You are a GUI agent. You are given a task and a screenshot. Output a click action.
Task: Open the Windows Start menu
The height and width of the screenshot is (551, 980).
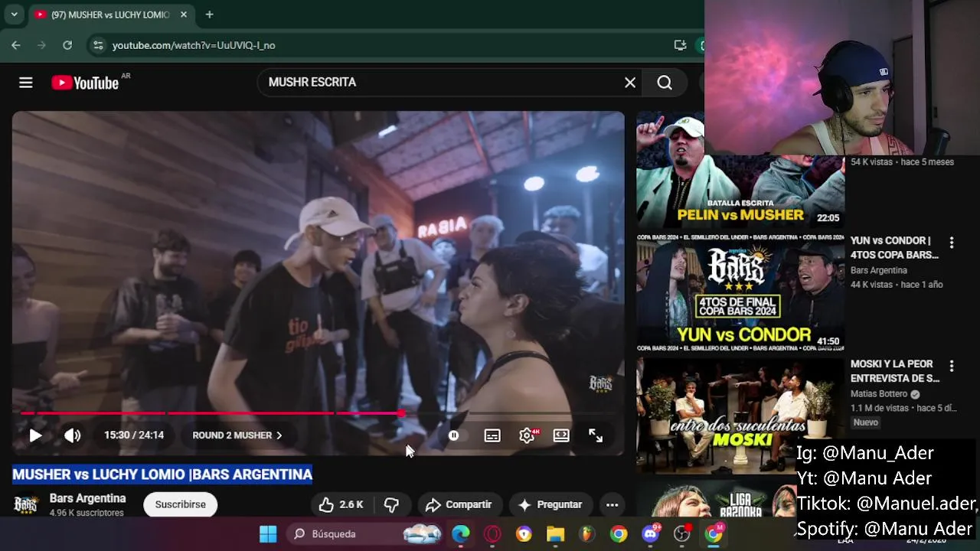point(268,534)
